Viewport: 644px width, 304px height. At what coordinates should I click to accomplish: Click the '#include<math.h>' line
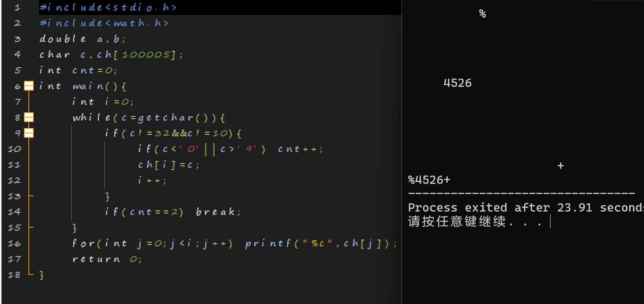[x=104, y=23]
